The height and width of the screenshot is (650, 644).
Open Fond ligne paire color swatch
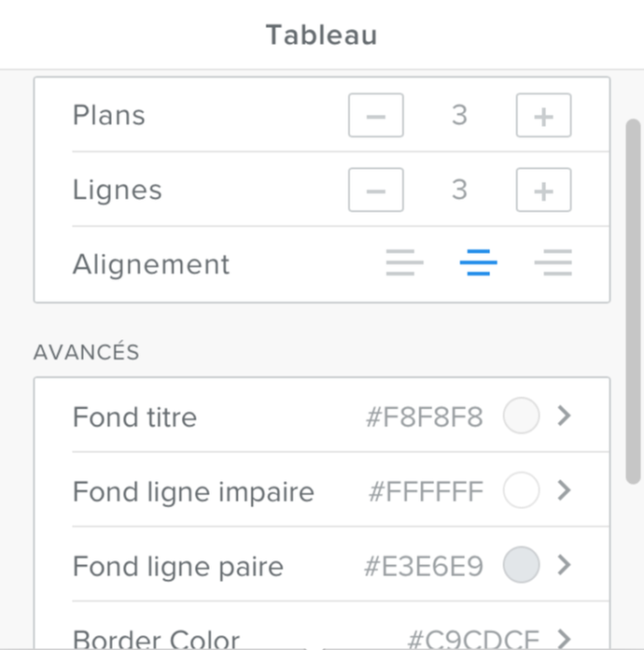click(x=522, y=565)
